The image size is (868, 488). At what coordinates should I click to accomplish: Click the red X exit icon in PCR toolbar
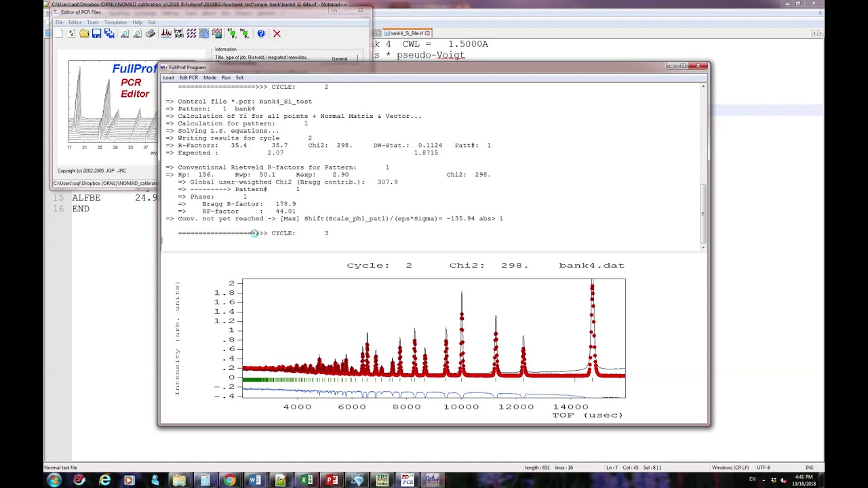pyautogui.click(x=277, y=33)
